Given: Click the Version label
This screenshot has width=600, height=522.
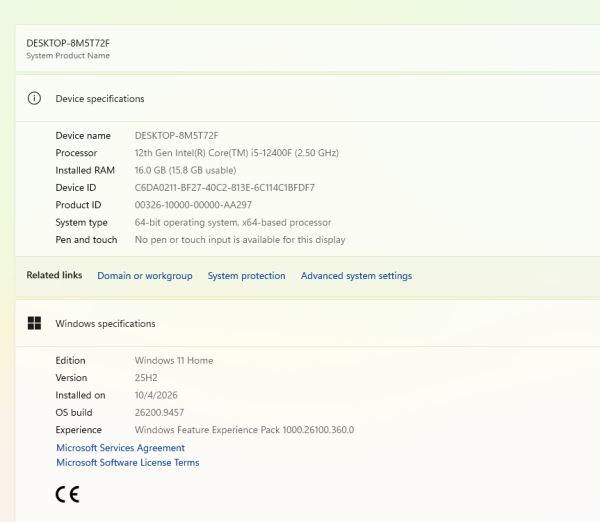Looking at the screenshot, I should pos(71,378).
